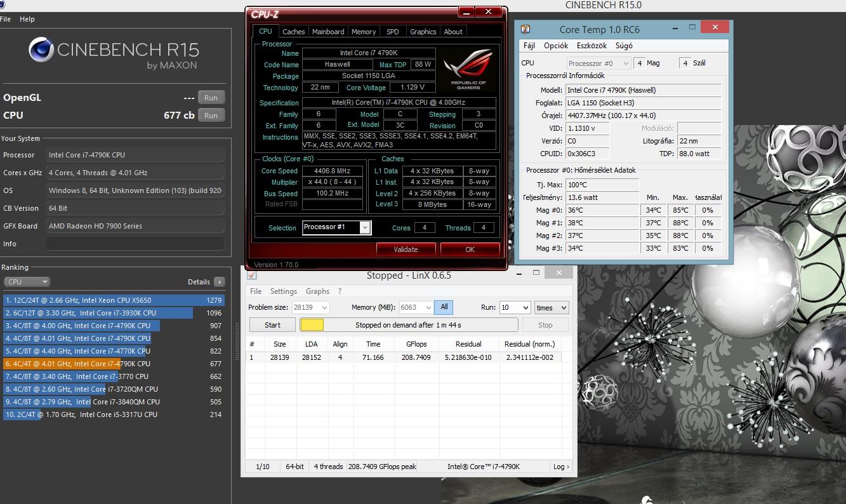Run the CPU benchmark in Cinebench
Viewport: 846px width, 504px height.
coord(211,116)
